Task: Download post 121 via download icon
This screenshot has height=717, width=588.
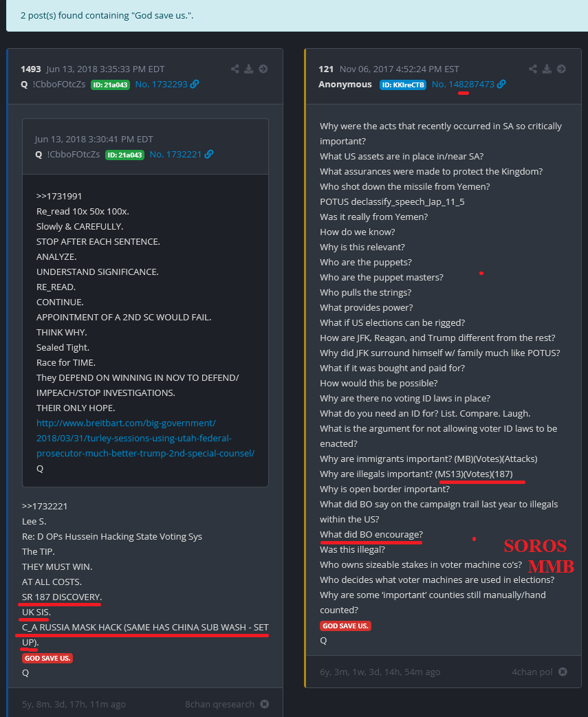Action: tap(547, 69)
